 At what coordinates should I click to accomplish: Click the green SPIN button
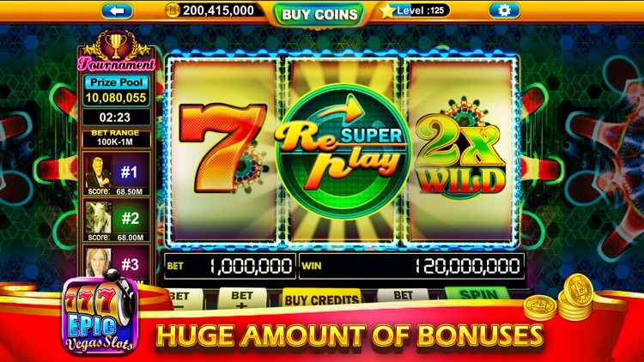(x=478, y=295)
